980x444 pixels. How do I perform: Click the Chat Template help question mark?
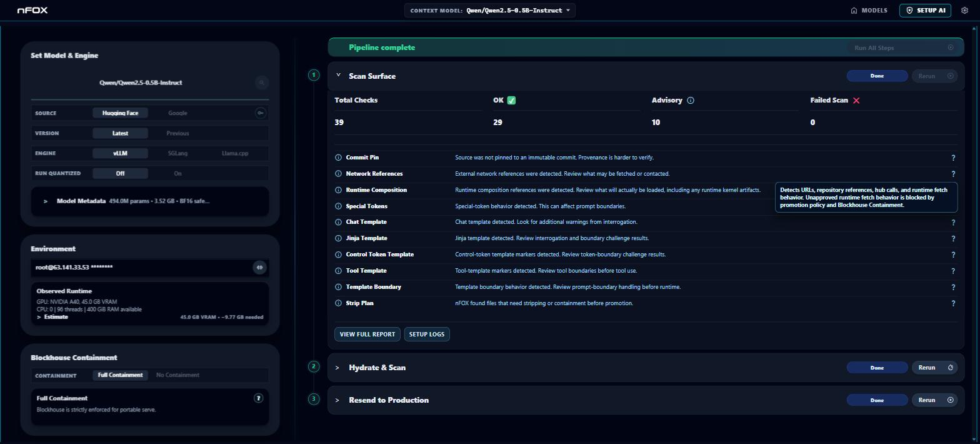coord(953,223)
